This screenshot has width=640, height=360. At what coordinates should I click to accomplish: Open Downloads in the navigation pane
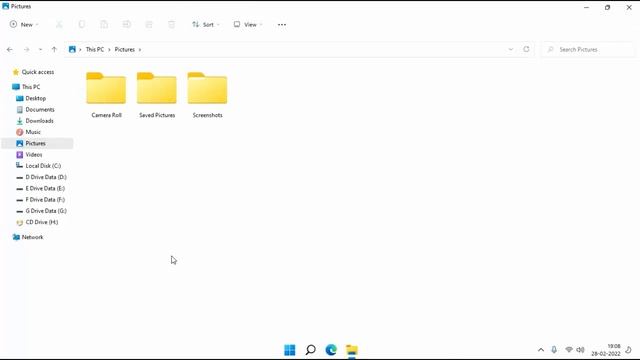click(x=39, y=121)
